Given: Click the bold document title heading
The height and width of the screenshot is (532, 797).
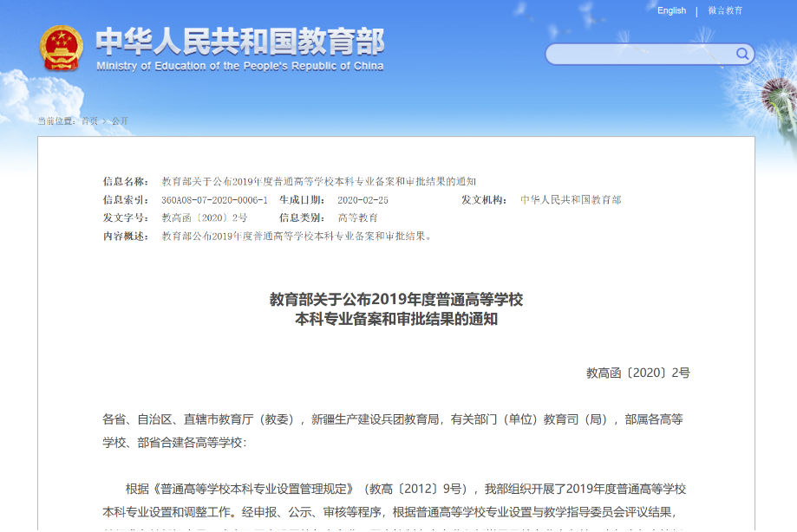Looking at the screenshot, I should click(396, 309).
